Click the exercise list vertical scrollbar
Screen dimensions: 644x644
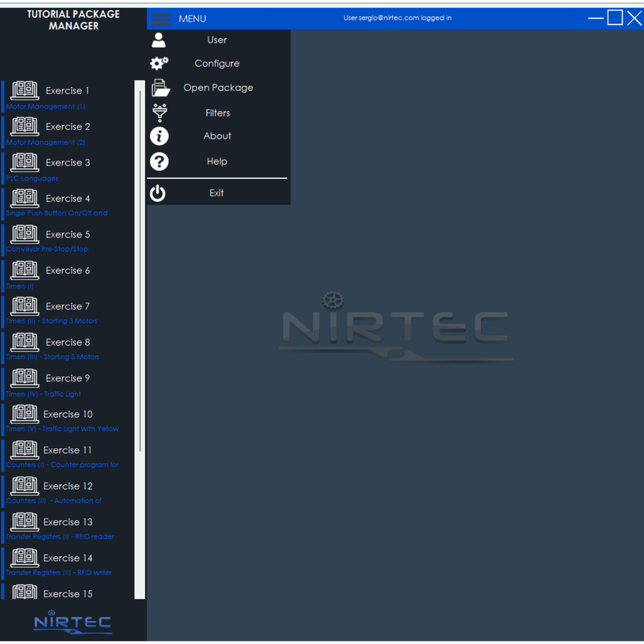pyautogui.click(x=140, y=339)
